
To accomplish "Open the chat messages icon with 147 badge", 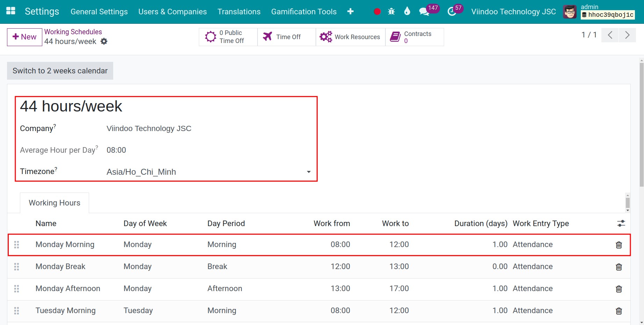I will (x=424, y=12).
